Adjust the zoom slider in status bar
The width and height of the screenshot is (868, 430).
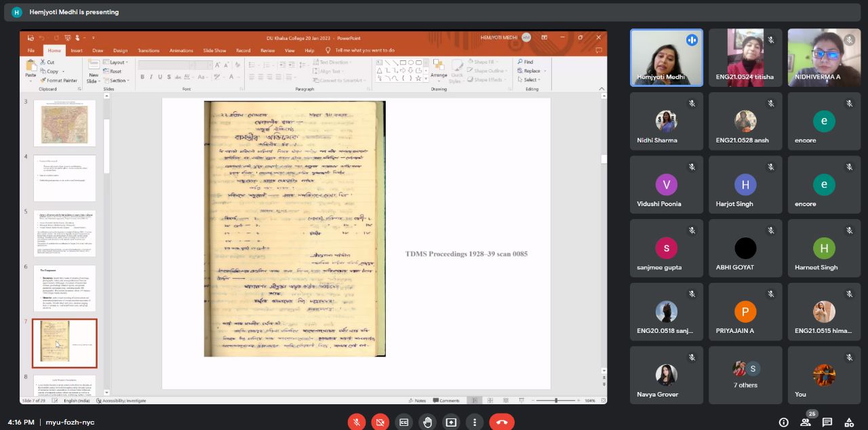pos(556,401)
